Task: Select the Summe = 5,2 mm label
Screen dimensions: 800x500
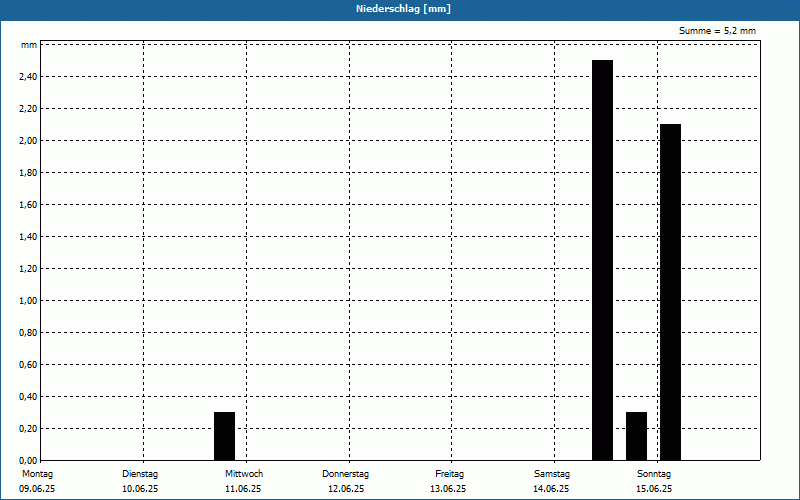Action: point(717,31)
